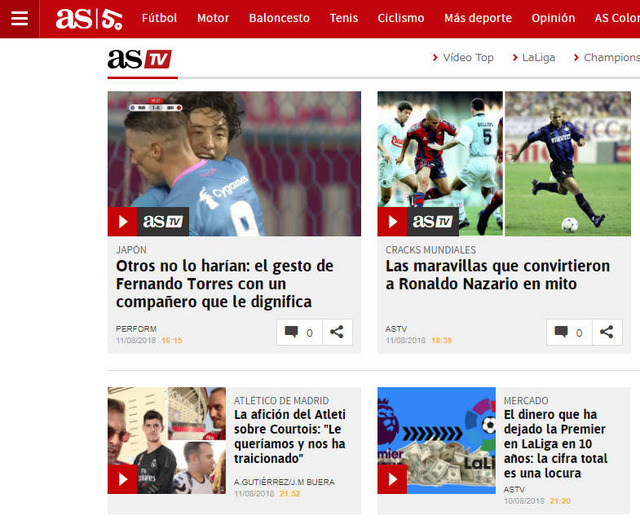This screenshot has height=529, width=640.
Task: Click the JAPÓN category label
Action: (x=131, y=250)
